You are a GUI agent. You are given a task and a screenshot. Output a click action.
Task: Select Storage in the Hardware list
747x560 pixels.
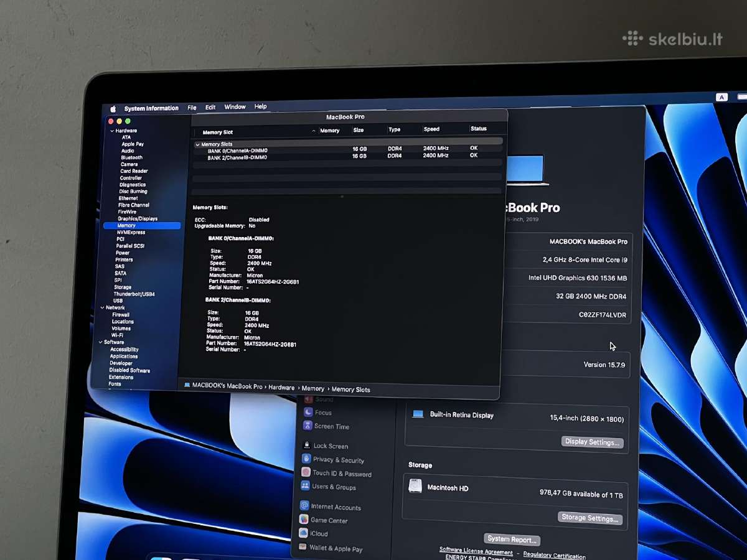[x=123, y=287]
